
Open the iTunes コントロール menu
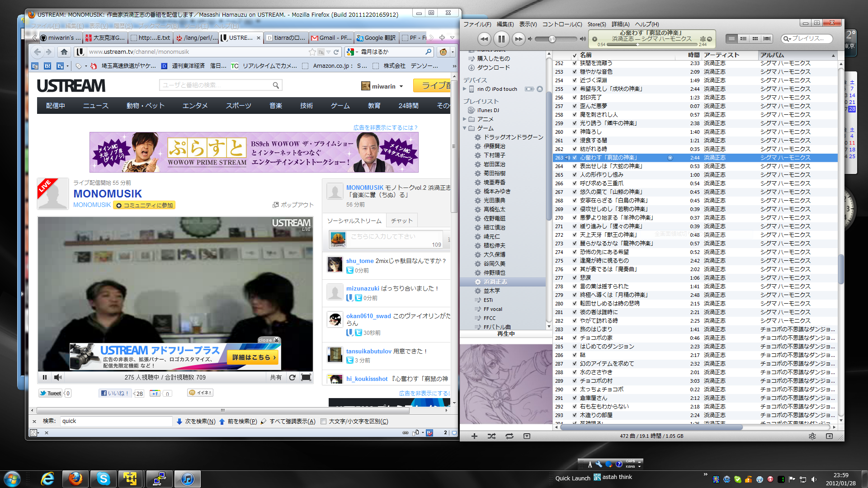click(562, 24)
